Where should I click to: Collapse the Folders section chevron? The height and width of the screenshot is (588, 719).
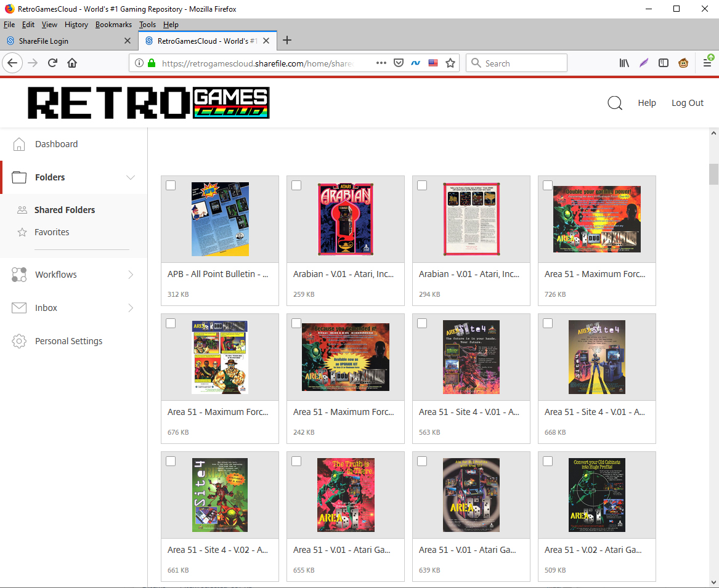click(131, 177)
